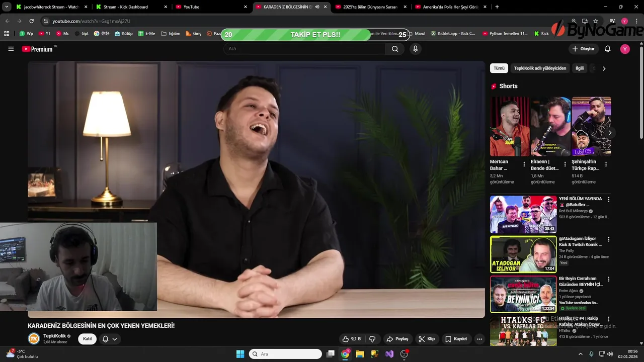Screen dimensions: 644x362
Task: Open the TepkiKolik channel name link
Action: [54, 336]
